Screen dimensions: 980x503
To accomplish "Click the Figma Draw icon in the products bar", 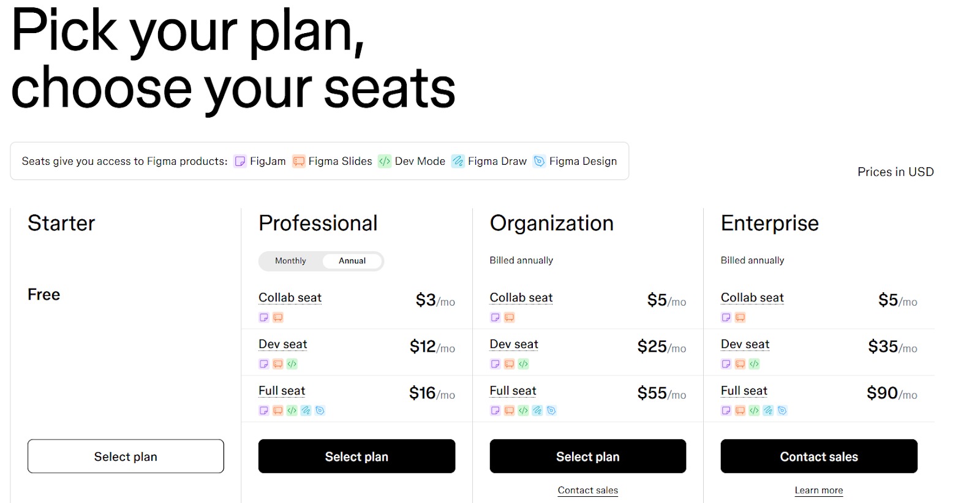I will (x=458, y=161).
